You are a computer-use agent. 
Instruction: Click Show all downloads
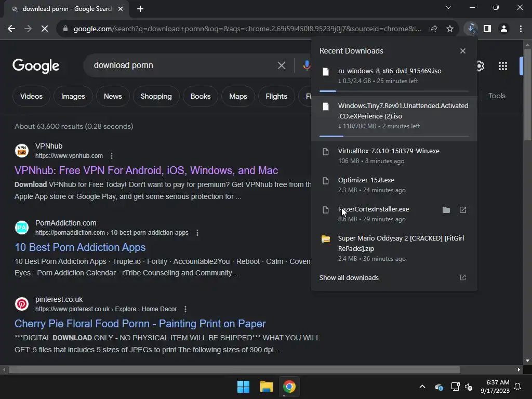click(349, 277)
